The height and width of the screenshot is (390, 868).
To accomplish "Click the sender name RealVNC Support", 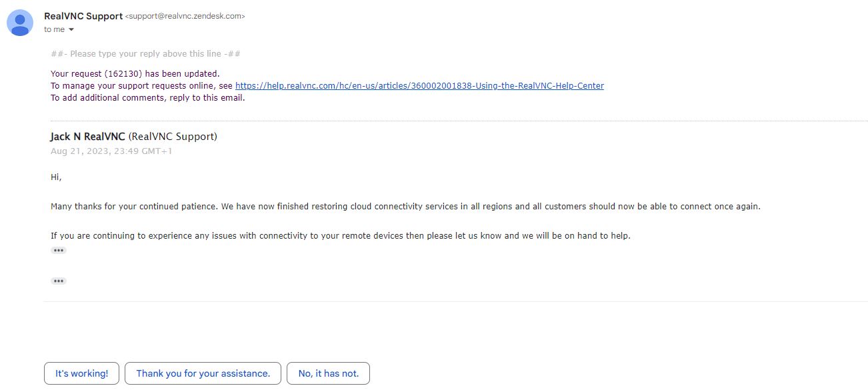I will point(83,16).
